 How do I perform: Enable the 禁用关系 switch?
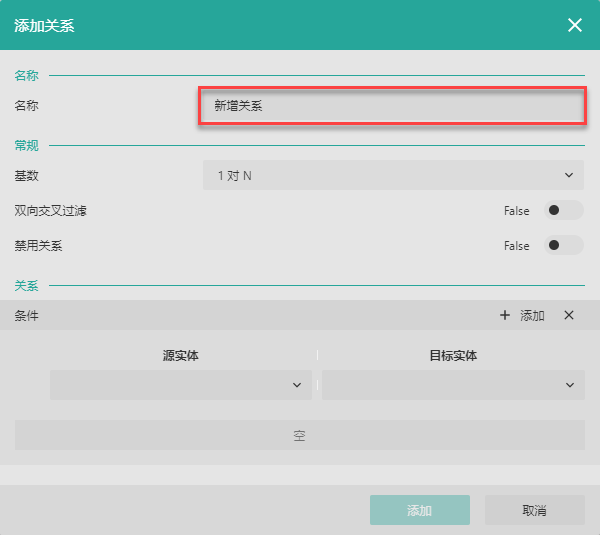pyautogui.click(x=563, y=245)
